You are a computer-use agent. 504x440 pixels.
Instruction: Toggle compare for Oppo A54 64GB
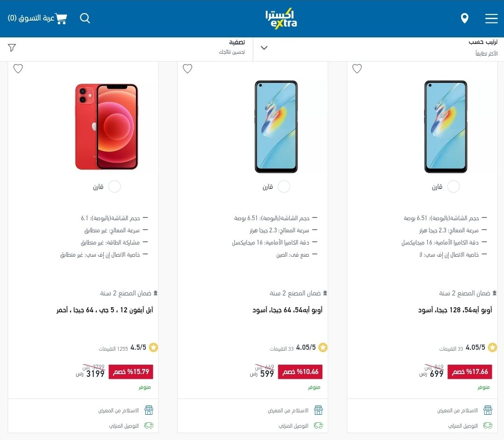284,187
